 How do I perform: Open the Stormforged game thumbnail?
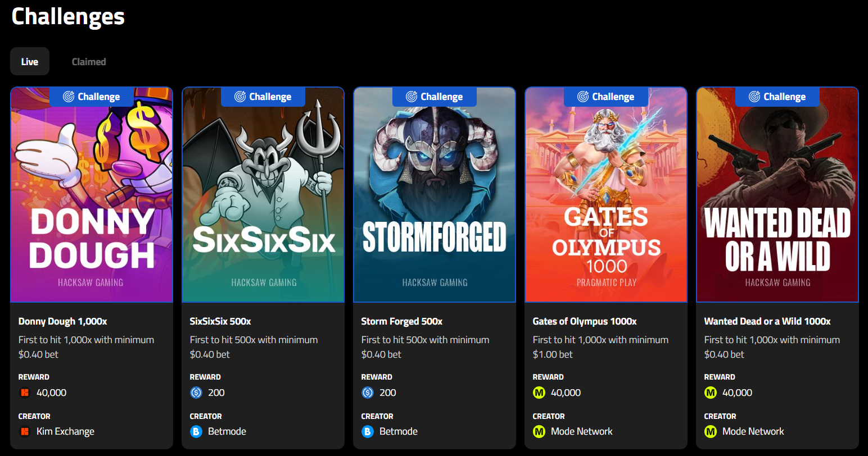coord(435,195)
